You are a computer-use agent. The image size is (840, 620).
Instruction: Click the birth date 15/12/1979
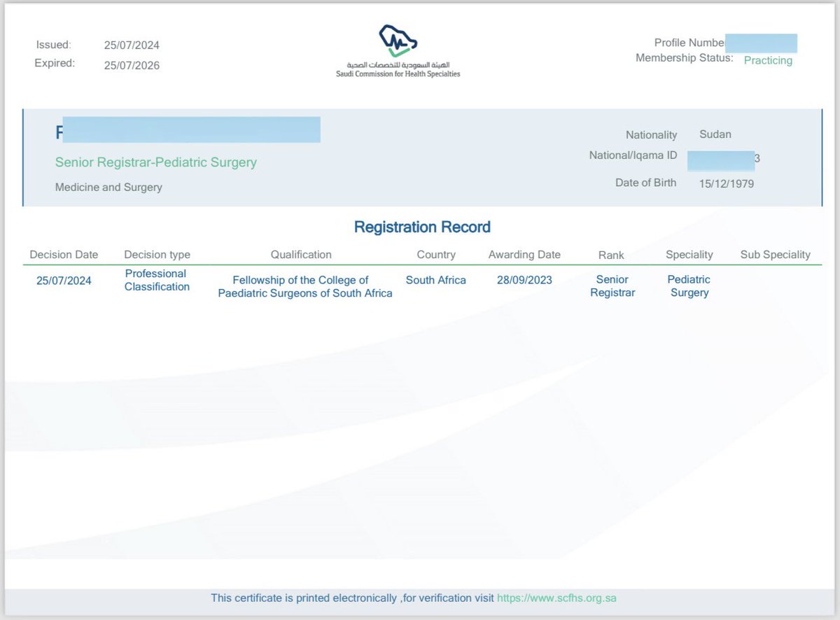click(x=727, y=184)
